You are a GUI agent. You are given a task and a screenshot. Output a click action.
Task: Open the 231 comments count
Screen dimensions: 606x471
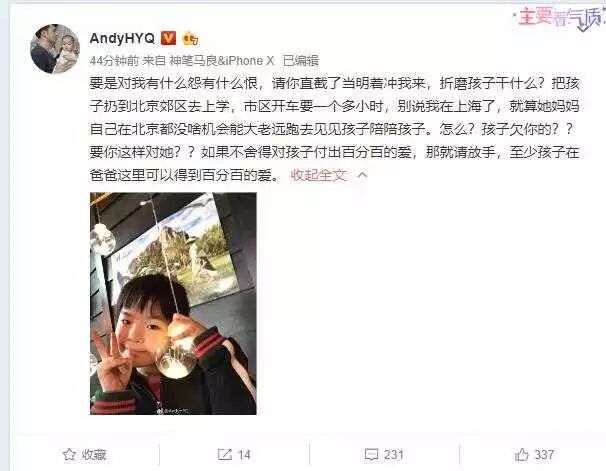393,455
